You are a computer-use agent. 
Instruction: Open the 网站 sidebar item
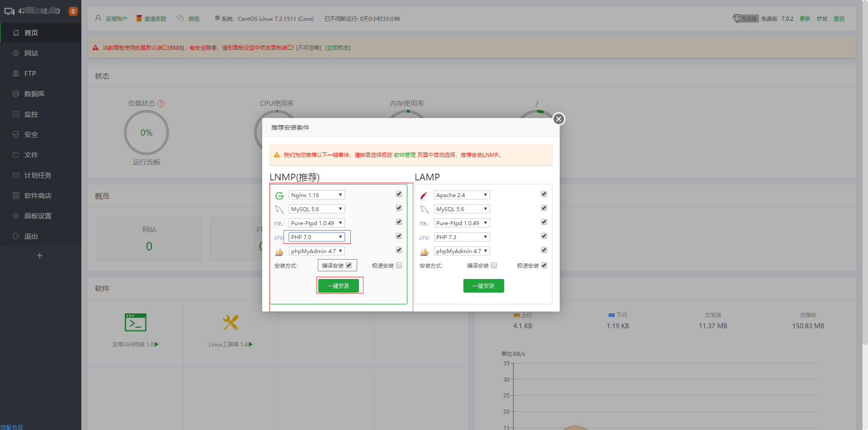coord(41,53)
